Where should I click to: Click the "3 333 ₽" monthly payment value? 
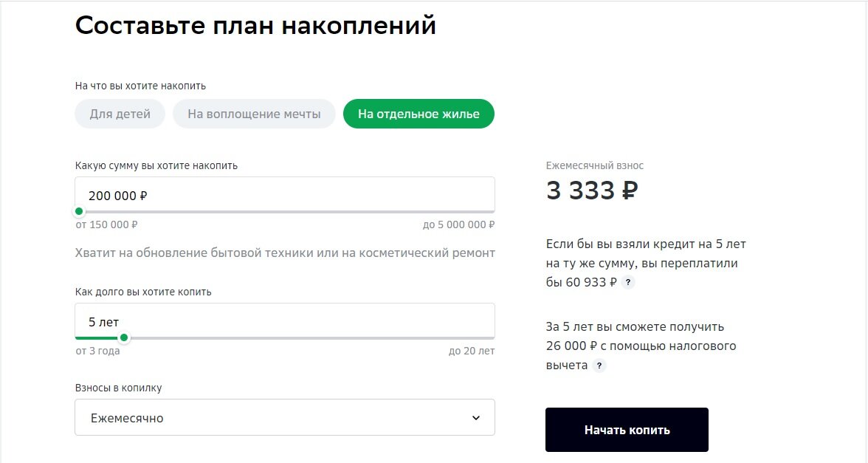coord(590,191)
